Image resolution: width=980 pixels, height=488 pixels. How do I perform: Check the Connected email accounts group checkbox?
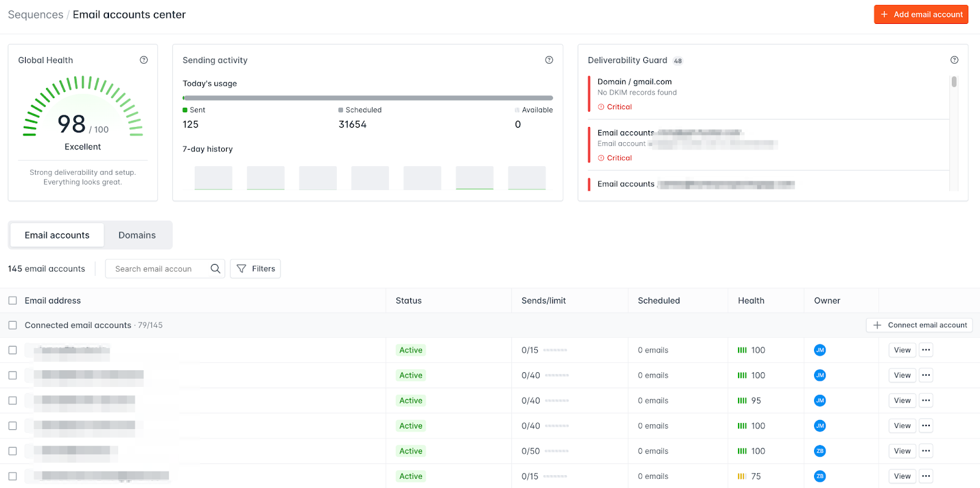point(12,326)
